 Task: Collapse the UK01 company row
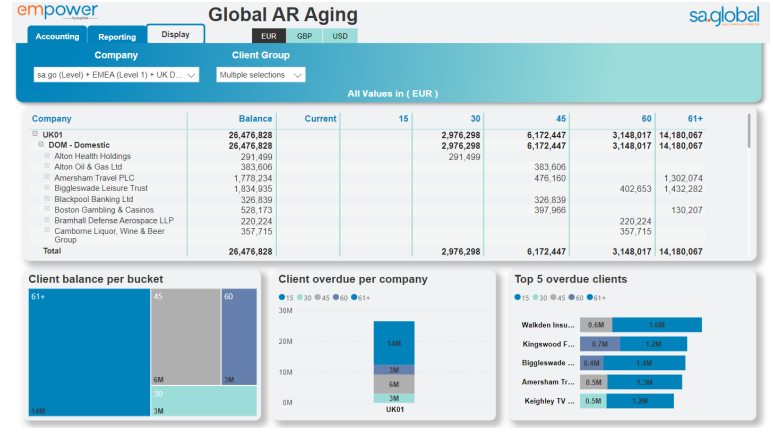pos(35,134)
